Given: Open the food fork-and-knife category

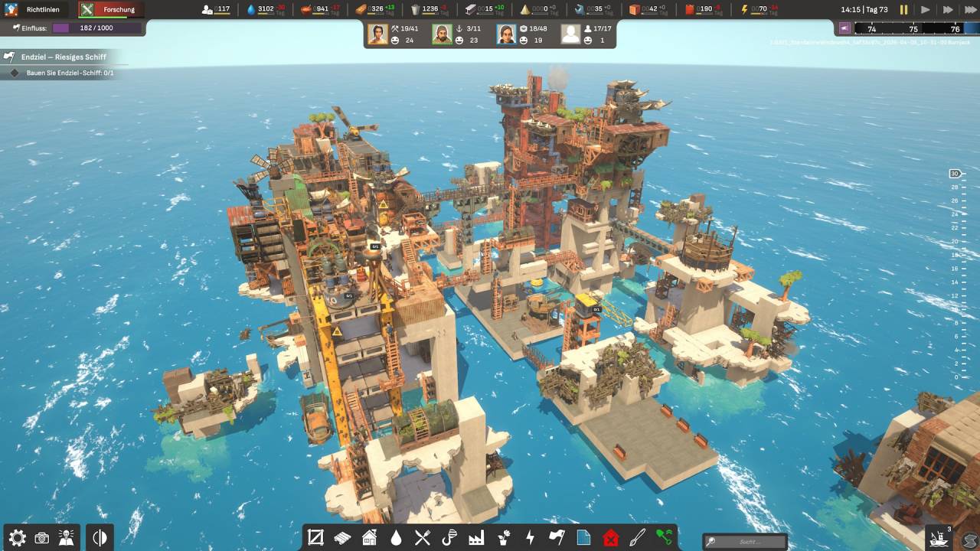Looking at the screenshot, I should [423, 538].
